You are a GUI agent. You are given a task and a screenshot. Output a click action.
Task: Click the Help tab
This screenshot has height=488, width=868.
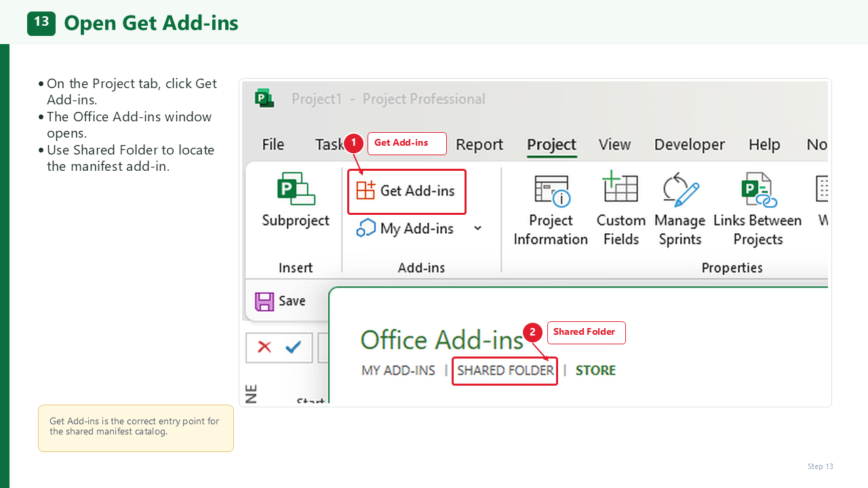pos(764,144)
